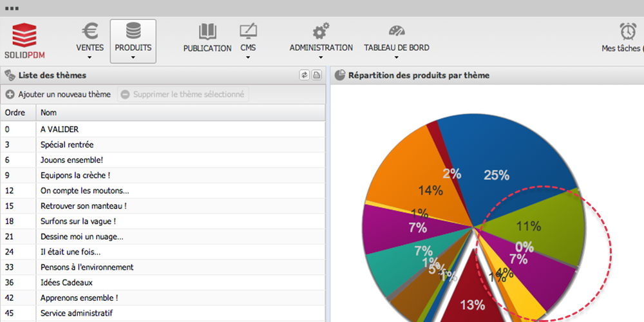Select the Idées Cadeaux theme row
The width and height of the screenshot is (644, 322).
click(163, 283)
